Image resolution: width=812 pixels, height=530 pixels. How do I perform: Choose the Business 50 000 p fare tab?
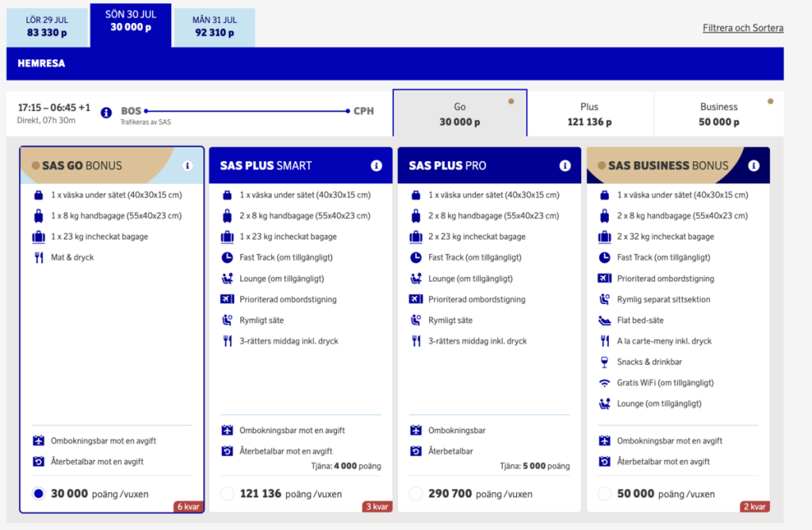click(x=718, y=114)
